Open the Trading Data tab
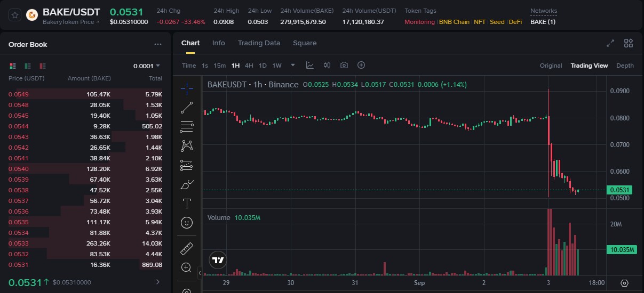Screen dimensions: 644x293 [259, 43]
